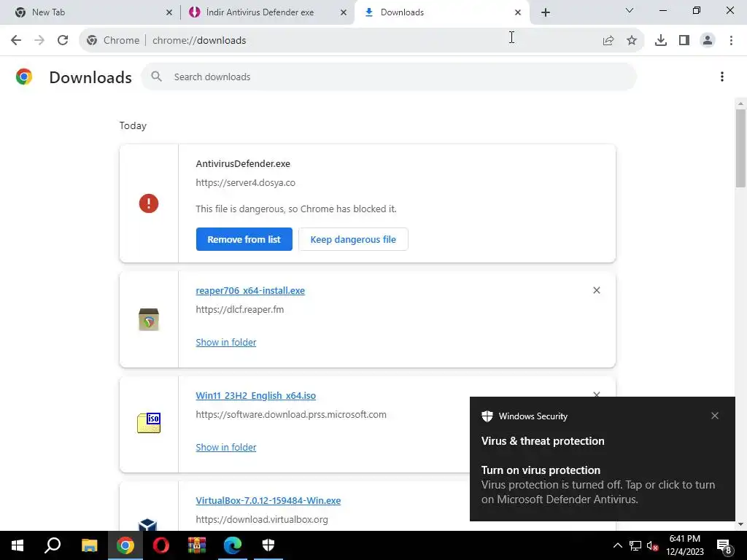This screenshot has width=747, height=560.
Task: Remove Win11_23H2_English_x64.iso entry with X
Action: pos(597,394)
